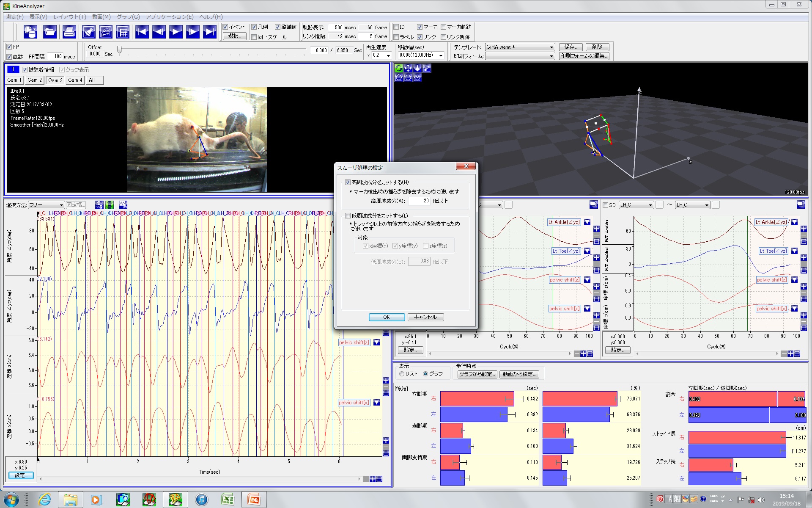The image size is (812, 508).
Task: Open the グラフ(G) menu
Action: coord(128,17)
